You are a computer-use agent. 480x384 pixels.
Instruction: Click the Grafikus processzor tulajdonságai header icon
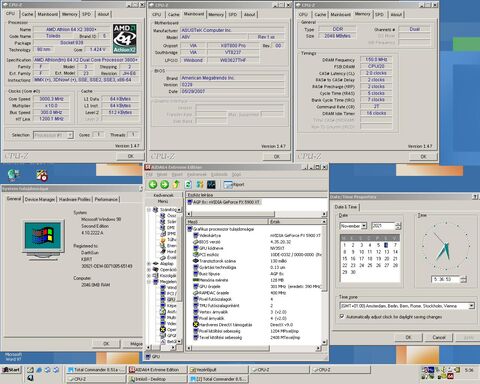190,229
